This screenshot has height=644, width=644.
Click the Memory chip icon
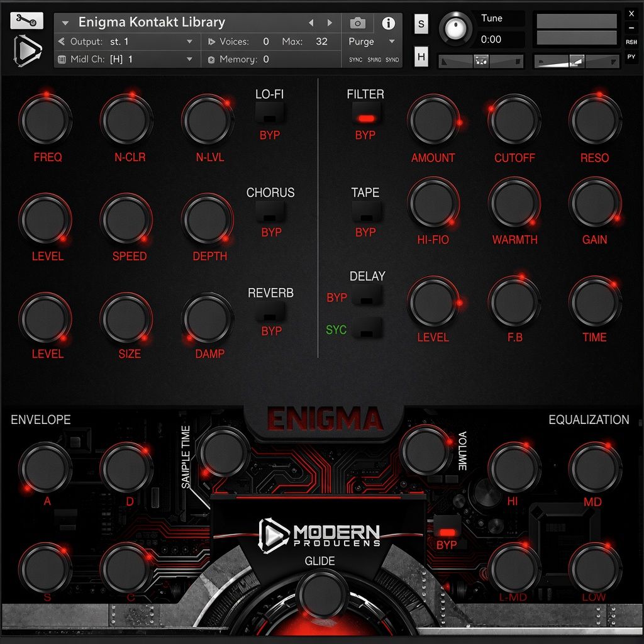pyautogui.click(x=211, y=60)
